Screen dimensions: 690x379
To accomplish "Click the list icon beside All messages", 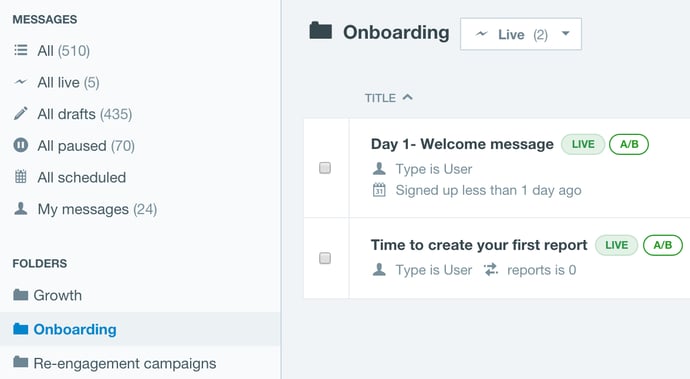I will (20, 50).
